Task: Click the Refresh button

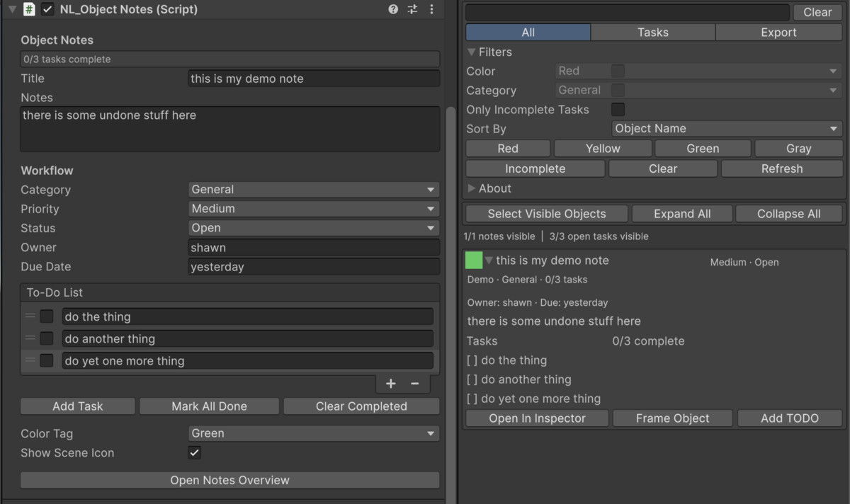Action: (x=782, y=168)
